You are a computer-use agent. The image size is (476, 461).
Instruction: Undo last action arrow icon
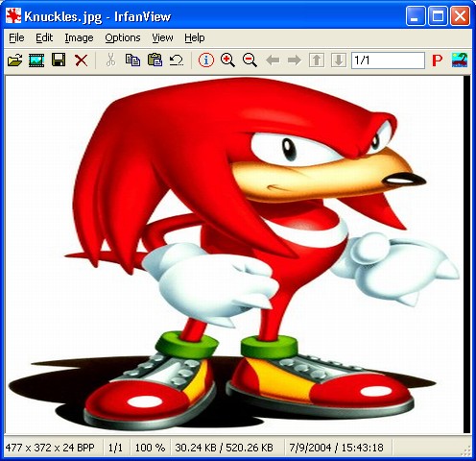pyautogui.click(x=177, y=60)
